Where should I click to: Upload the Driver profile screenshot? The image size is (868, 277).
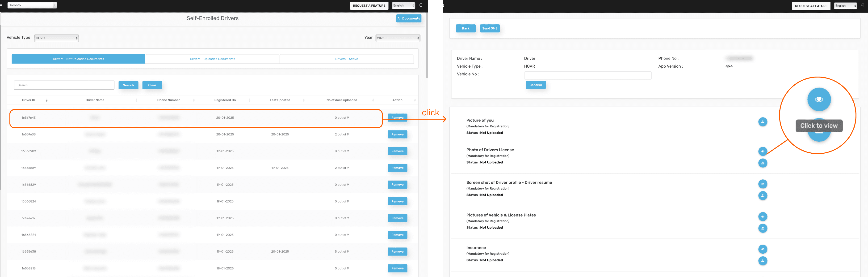tap(763, 196)
